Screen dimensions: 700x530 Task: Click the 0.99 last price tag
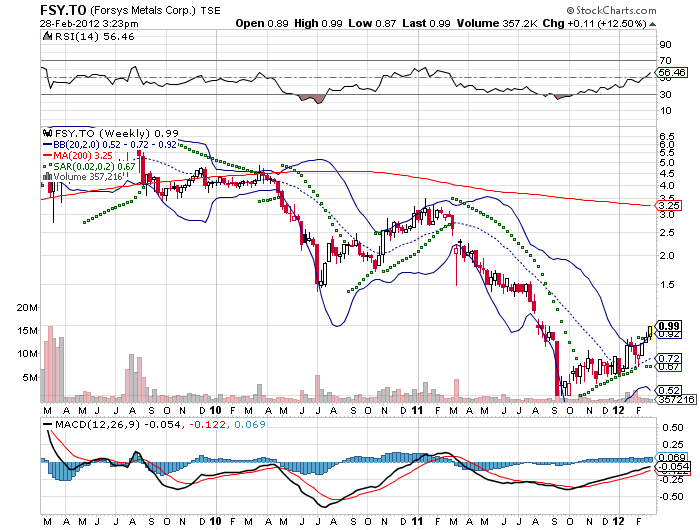(668, 326)
